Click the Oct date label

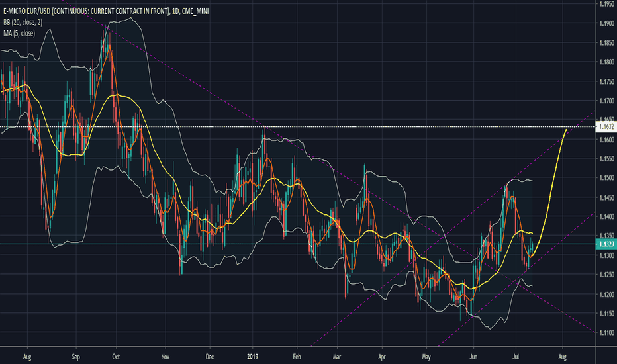coord(116,357)
